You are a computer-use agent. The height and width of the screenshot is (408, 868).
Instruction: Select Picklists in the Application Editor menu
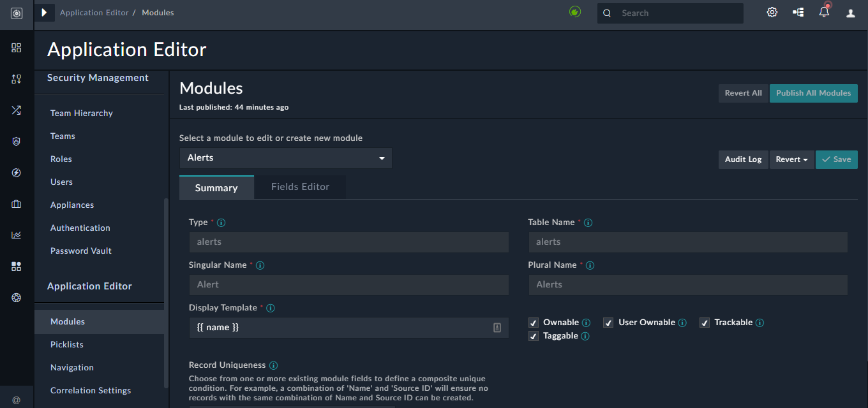click(x=66, y=344)
